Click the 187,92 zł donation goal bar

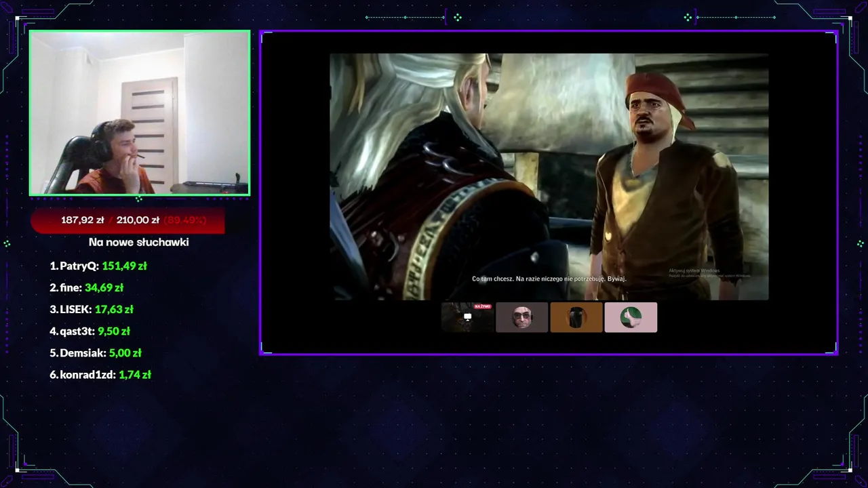click(x=127, y=220)
